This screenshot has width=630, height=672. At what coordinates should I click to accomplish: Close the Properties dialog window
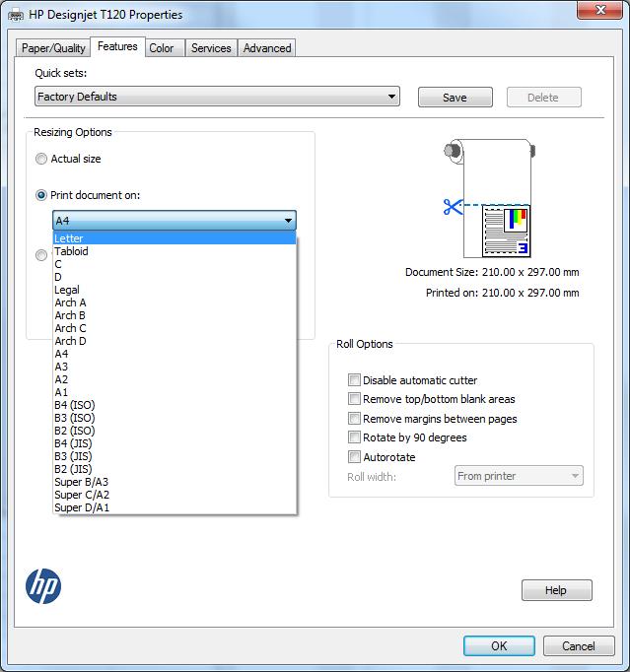[599, 10]
